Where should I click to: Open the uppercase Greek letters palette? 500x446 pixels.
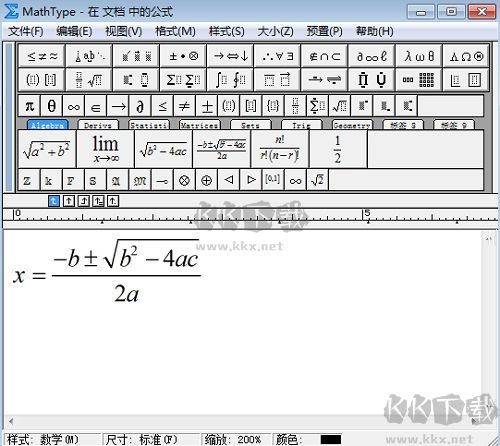[466, 56]
